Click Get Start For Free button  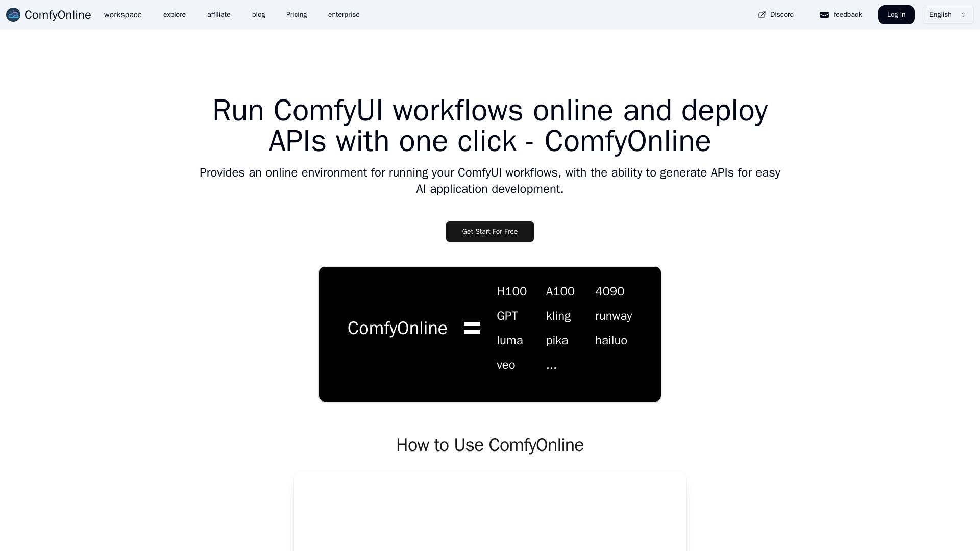[490, 232]
